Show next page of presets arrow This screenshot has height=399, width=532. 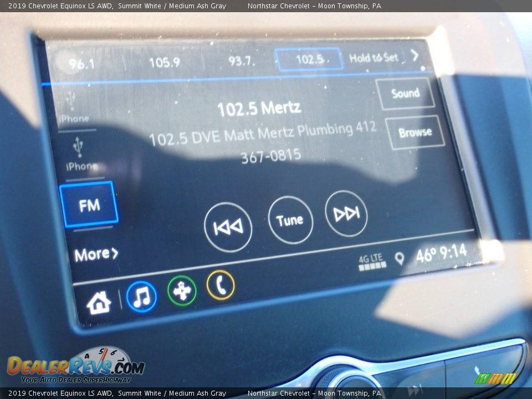[x=415, y=55]
